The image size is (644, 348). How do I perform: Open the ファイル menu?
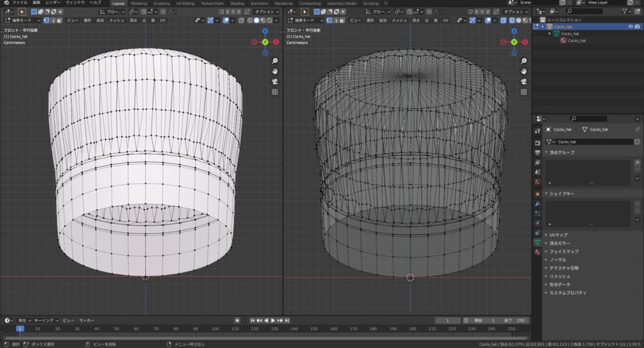pos(20,3)
